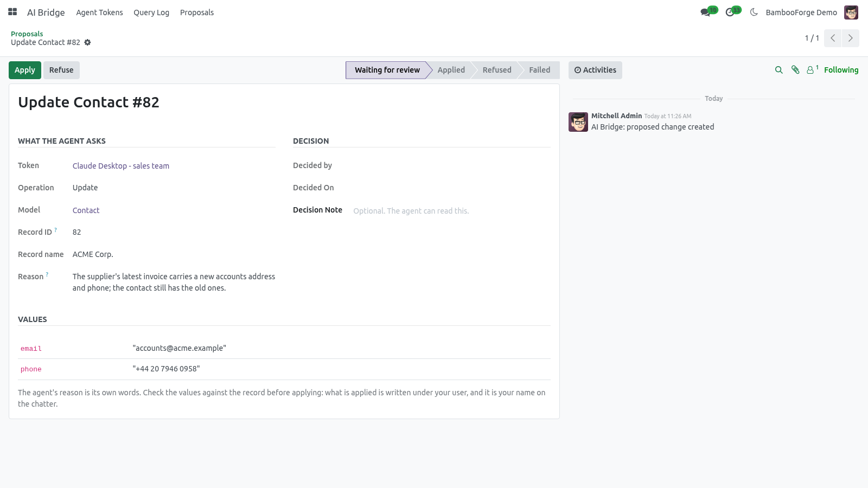The width and height of the screenshot is (868, 488).
Task: Open the Contact model link
Action: pyautogui.click(x=86, y=210)
